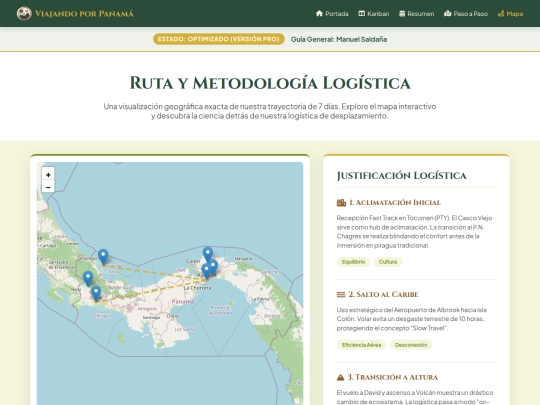This screenshot has width=540, height=405.
Task: Go to the Kanban page
Action: (374, 14)
